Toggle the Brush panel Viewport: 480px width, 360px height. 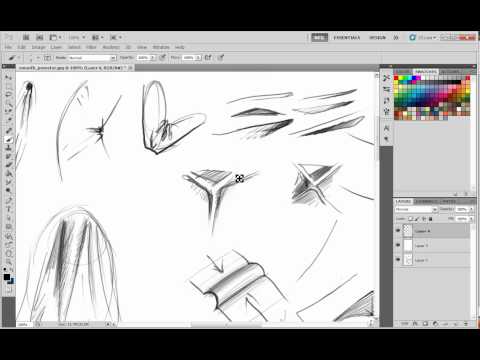click(x=47, y=58)
